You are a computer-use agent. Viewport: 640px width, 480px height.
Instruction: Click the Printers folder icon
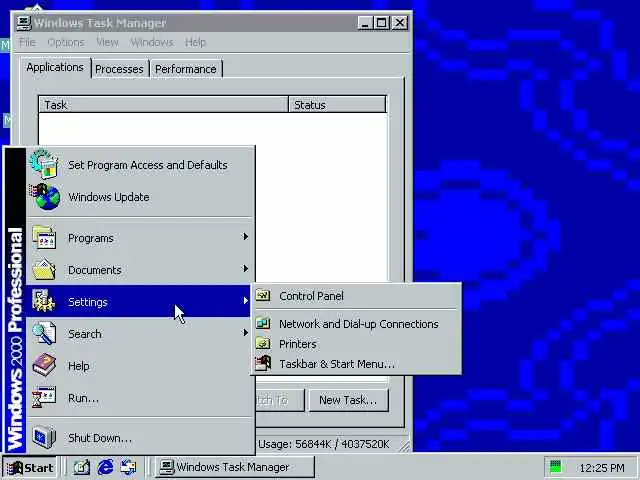(263, 344)
